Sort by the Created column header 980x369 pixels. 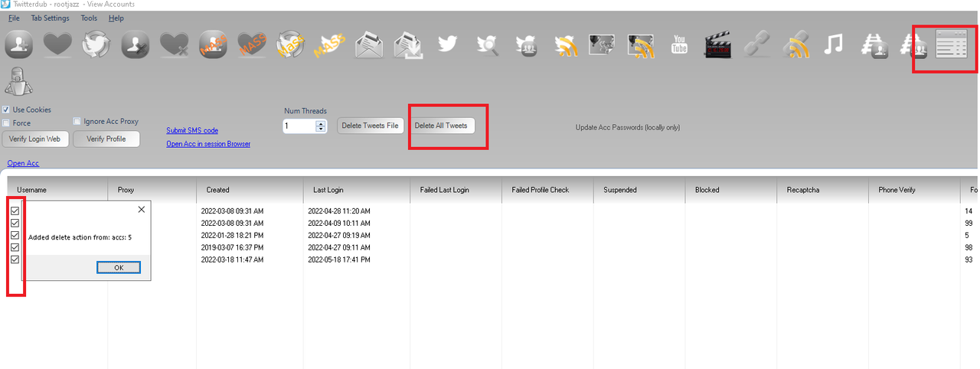(x=250, y=190)
